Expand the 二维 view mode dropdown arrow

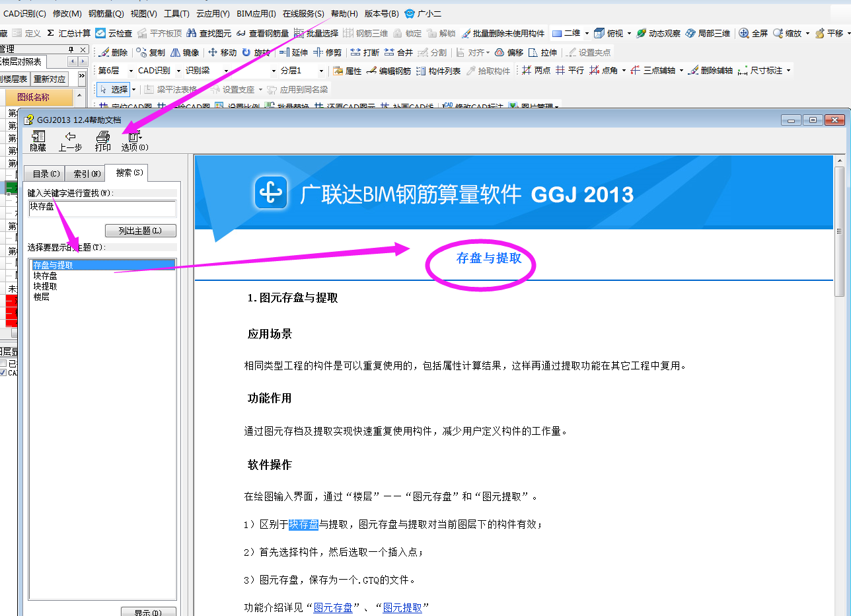point(587,33)
